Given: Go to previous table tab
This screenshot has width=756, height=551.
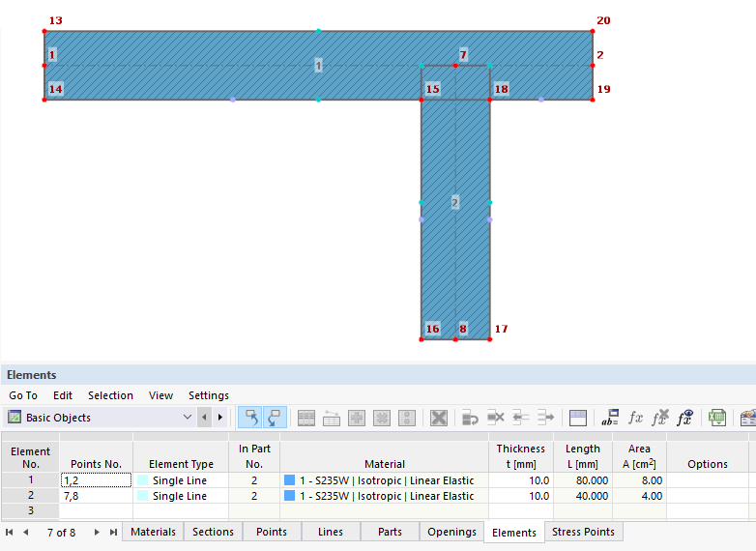Looking at the screenshot, I should coord(25,533).
